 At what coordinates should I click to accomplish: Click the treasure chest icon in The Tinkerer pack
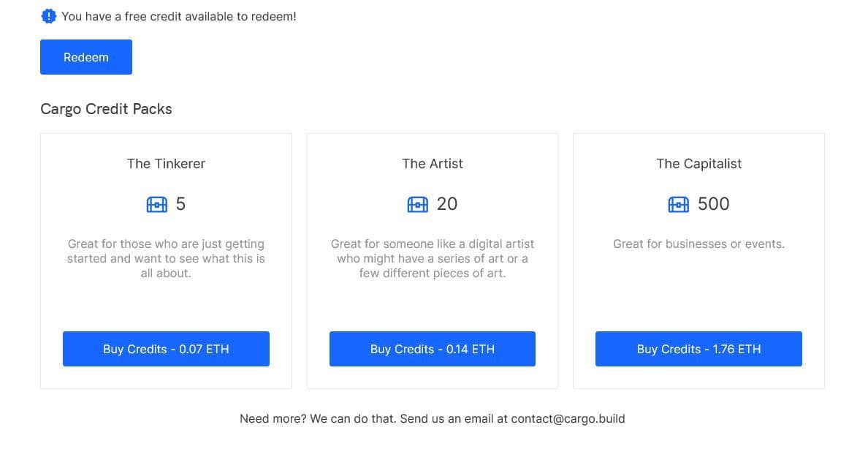tap(157, 204)
